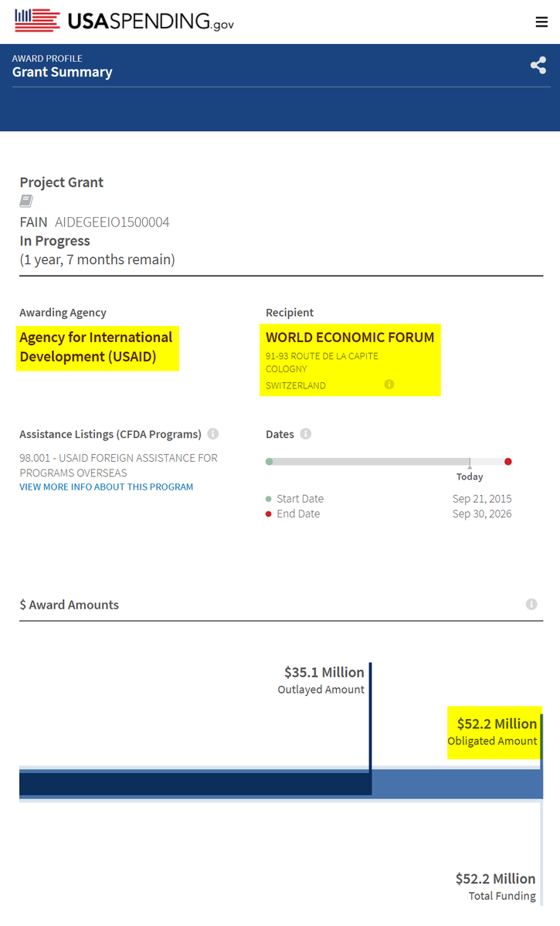This screenshot has height=926, width=560.
Task: Open the hamburger navigation menu
Action: point(541,22)
